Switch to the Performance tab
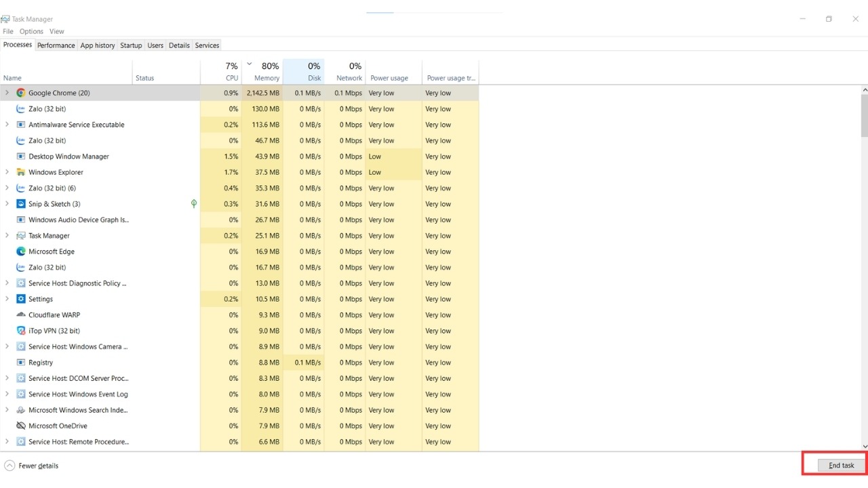868x488 pixels. tap(56, 45)
